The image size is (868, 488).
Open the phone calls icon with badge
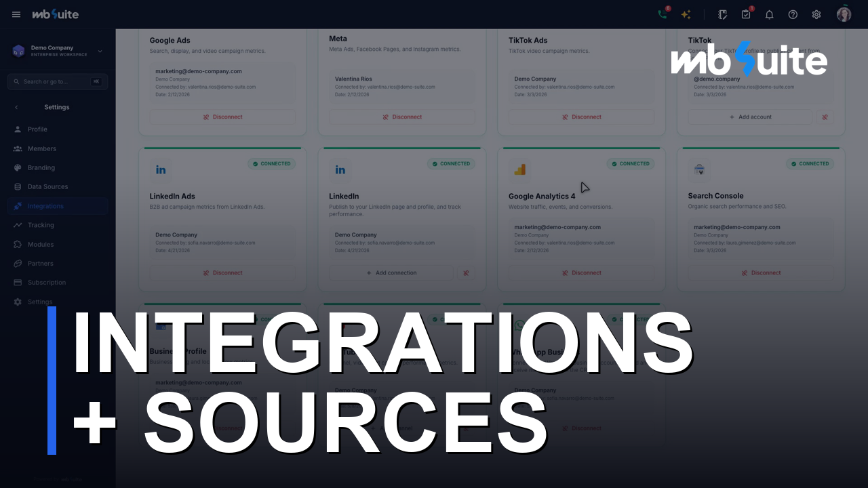coord(663,14)
